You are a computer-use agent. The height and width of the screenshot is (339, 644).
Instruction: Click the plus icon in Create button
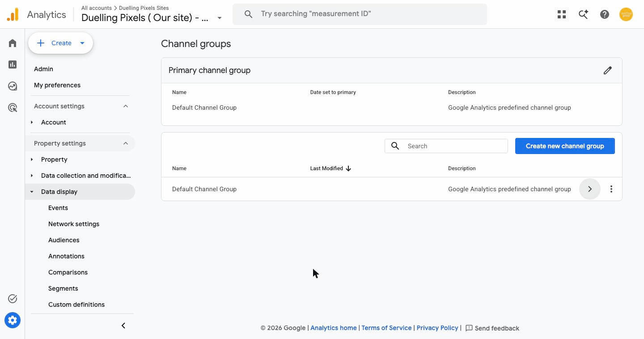coord(41,43)
